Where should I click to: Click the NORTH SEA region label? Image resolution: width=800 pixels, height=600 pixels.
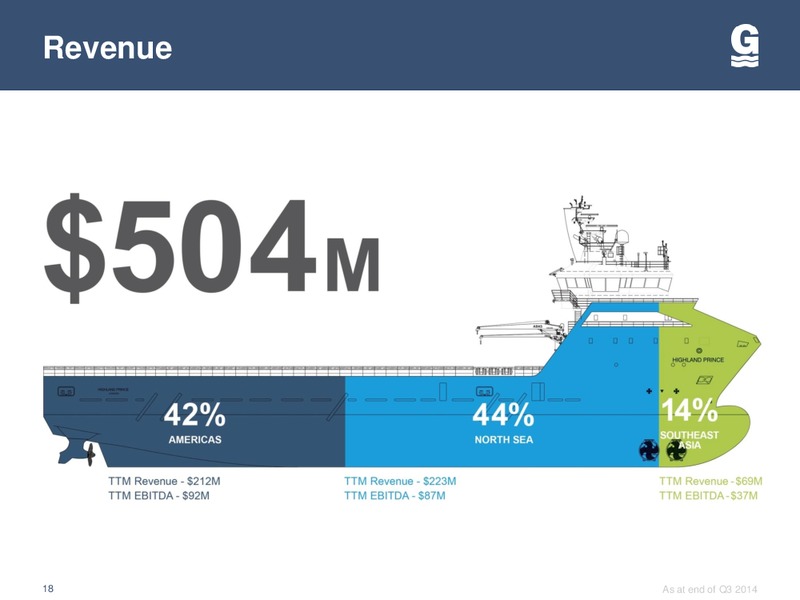(x=504, y=440)
